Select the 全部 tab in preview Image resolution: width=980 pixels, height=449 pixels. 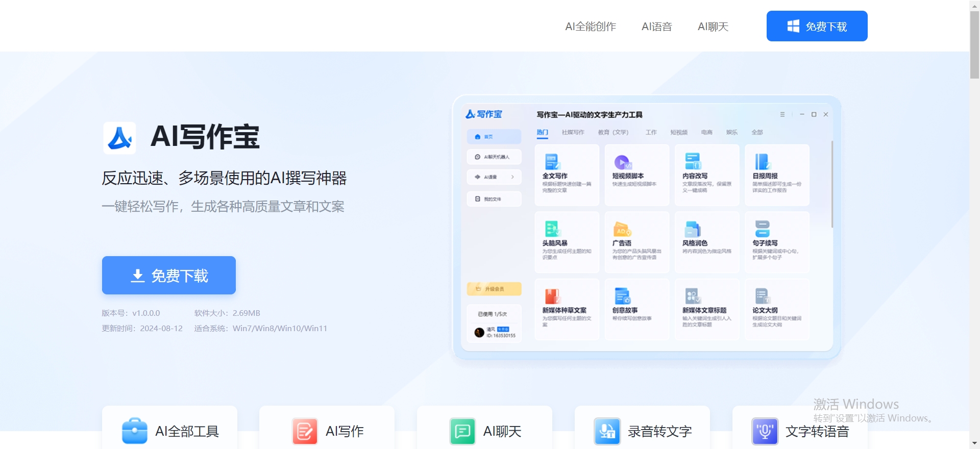757,132
